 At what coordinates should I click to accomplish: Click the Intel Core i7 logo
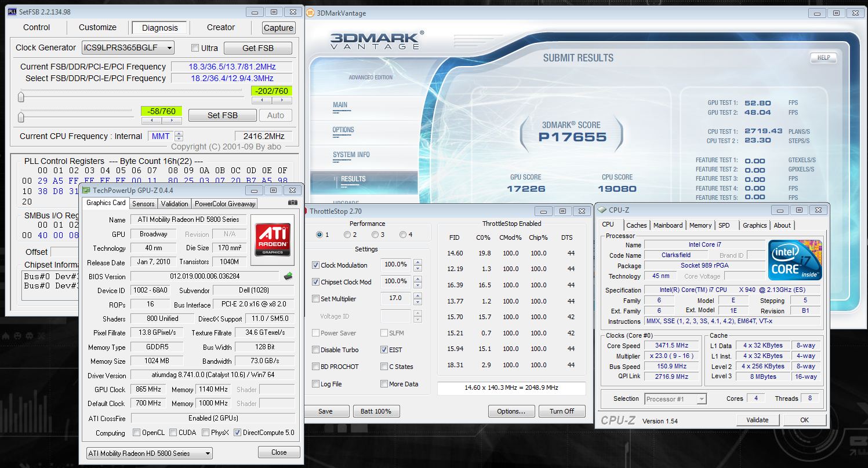[x=796, y=261]
